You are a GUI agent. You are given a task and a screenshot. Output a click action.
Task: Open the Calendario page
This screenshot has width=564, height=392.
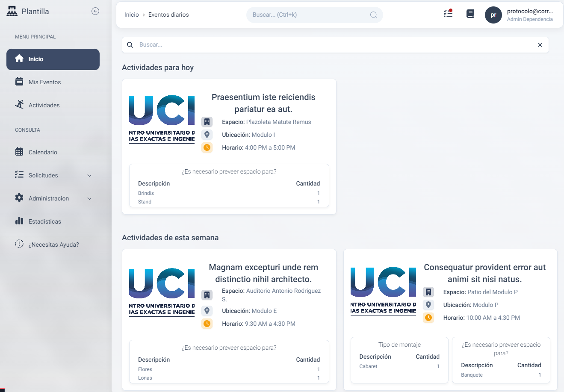click(43, 152)
